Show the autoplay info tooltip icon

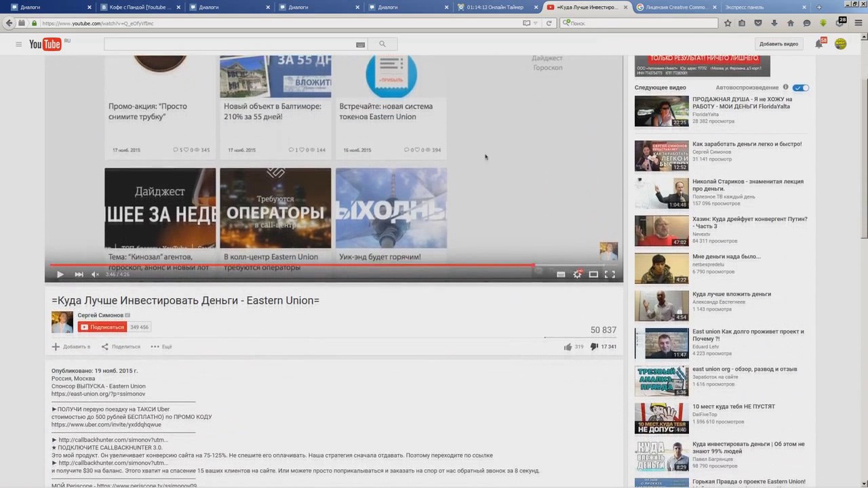(x=786, y=87)
